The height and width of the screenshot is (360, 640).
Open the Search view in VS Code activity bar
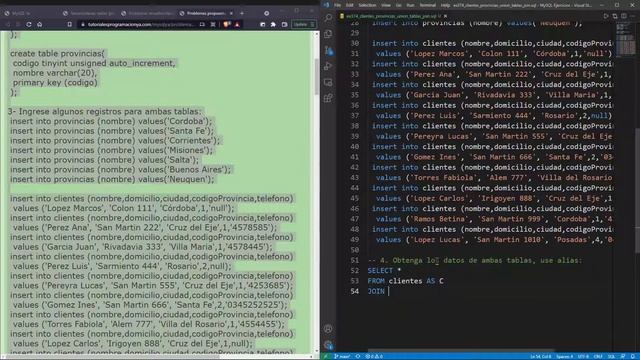pyautogui.click(x=328, y=18)
